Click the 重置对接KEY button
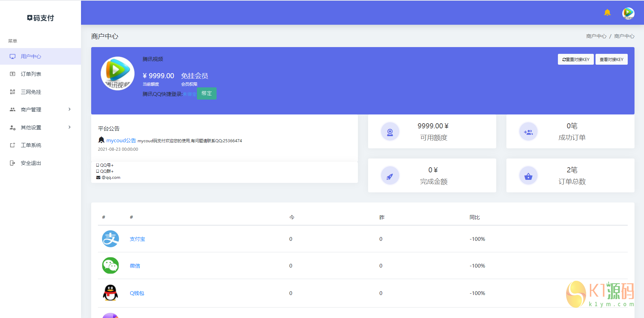644x318 pixels. tap(576, 59)
